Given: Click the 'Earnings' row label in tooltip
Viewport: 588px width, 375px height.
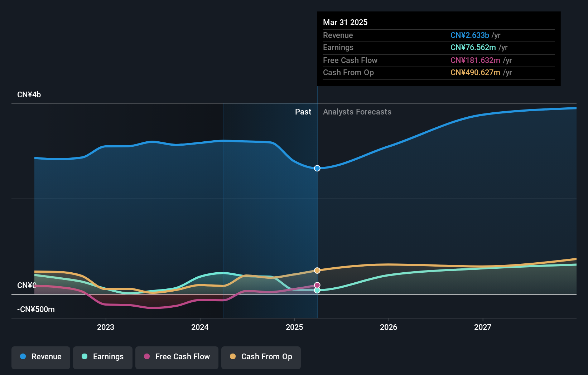Looking at the screenshot, I should pos(338,48).
